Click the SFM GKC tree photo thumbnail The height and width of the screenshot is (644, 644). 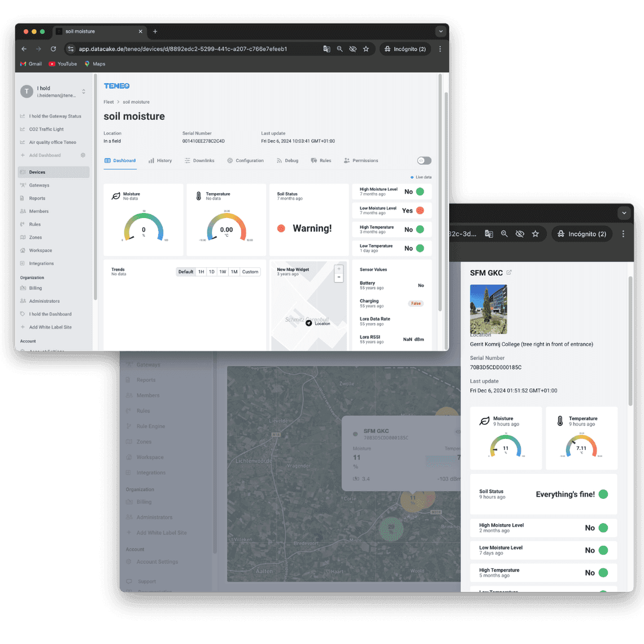pyautogui.click(x=488, y=310)
